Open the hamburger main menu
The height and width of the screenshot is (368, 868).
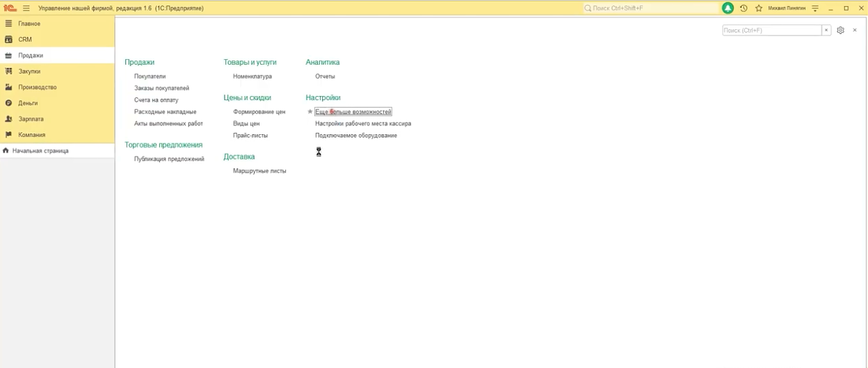tap(26, 8)
